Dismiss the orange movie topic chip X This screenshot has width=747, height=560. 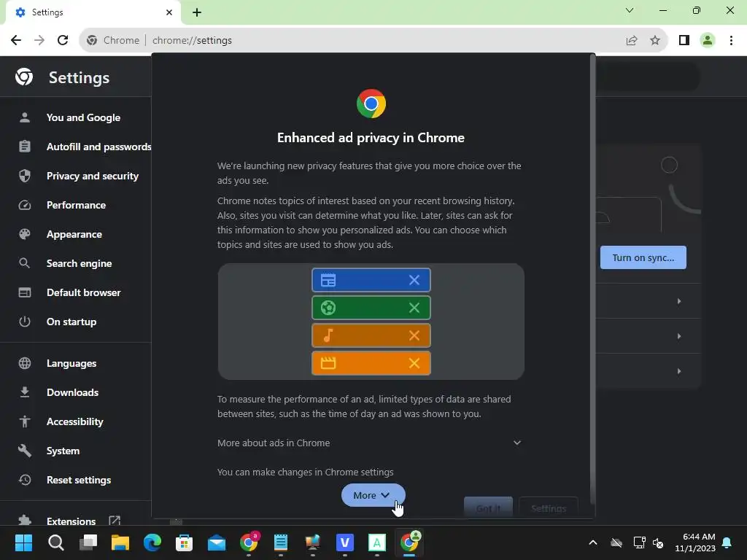(x=414, y=363)
